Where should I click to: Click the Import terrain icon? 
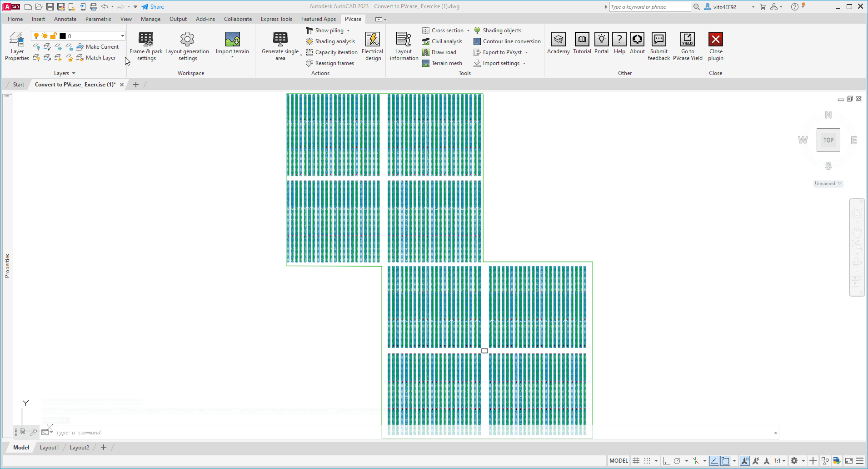click(232, 40)
